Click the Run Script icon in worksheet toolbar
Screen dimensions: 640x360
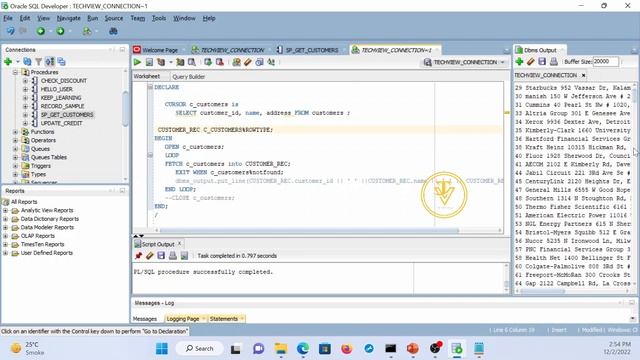[149, 62]
